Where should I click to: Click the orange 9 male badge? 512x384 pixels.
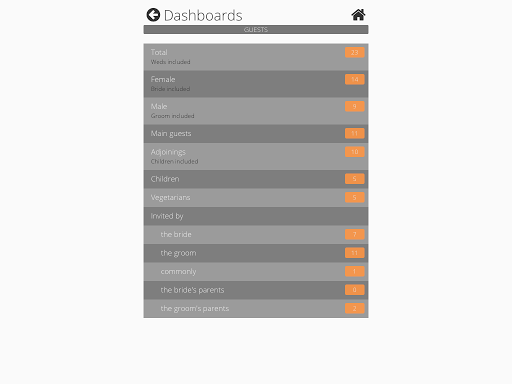coord(355,106)
